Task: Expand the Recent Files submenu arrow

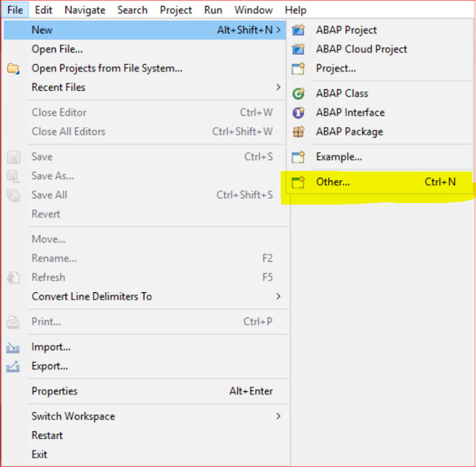Action: pos(278,87)
